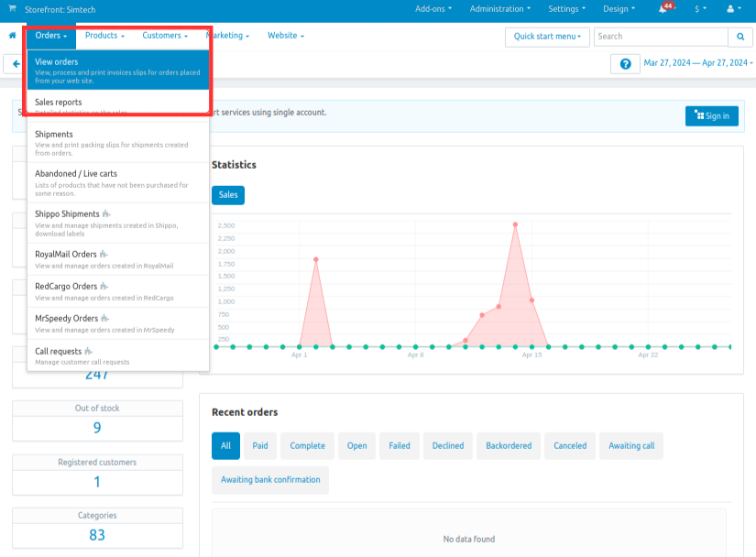Toggle the Declined orders filter
Viewport: 756px width, 557px height.
[x=447, y=445]
